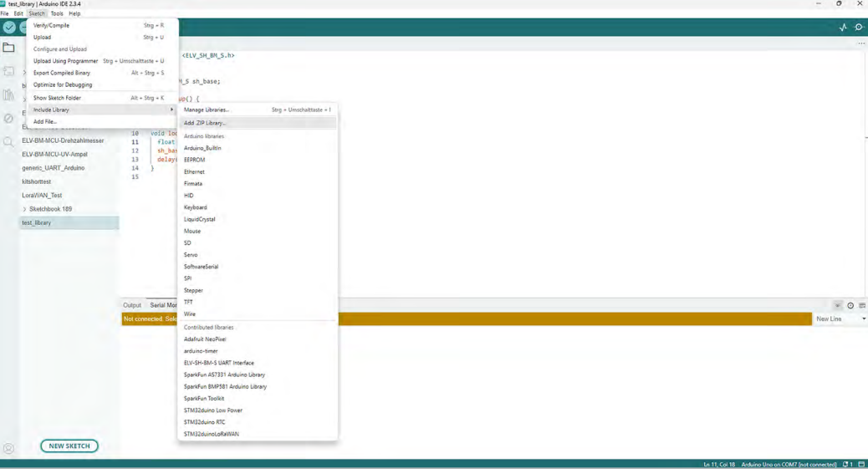
Task: Open the Serial Plotter icon
Action: [843, 28]
